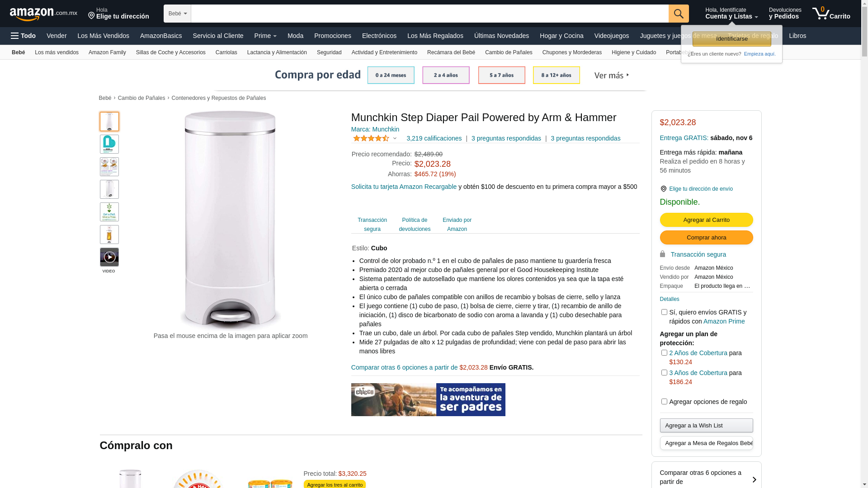Select Carriolas in the baby subnav

[226, 52]
